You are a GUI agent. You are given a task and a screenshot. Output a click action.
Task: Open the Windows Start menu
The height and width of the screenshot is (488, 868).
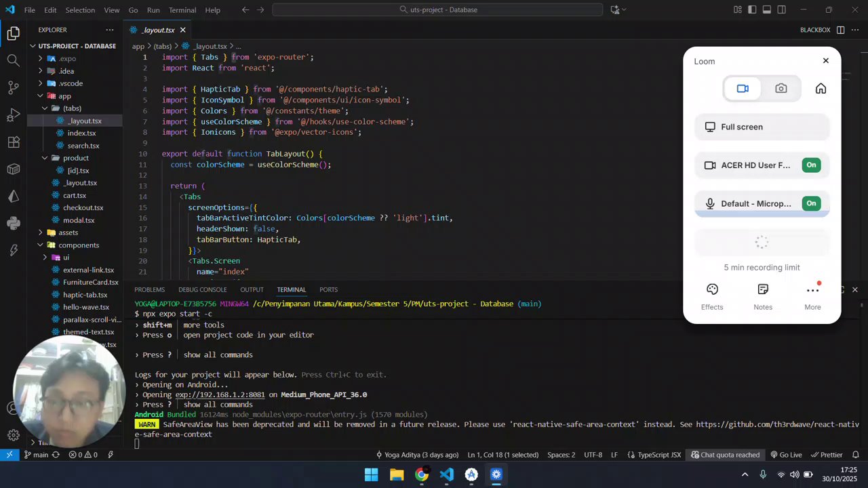point(372,474)
